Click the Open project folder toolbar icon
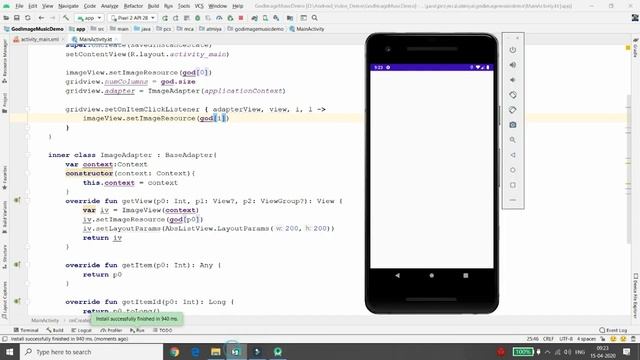Viewport: 640px width, 360px height. coord(7,18)
